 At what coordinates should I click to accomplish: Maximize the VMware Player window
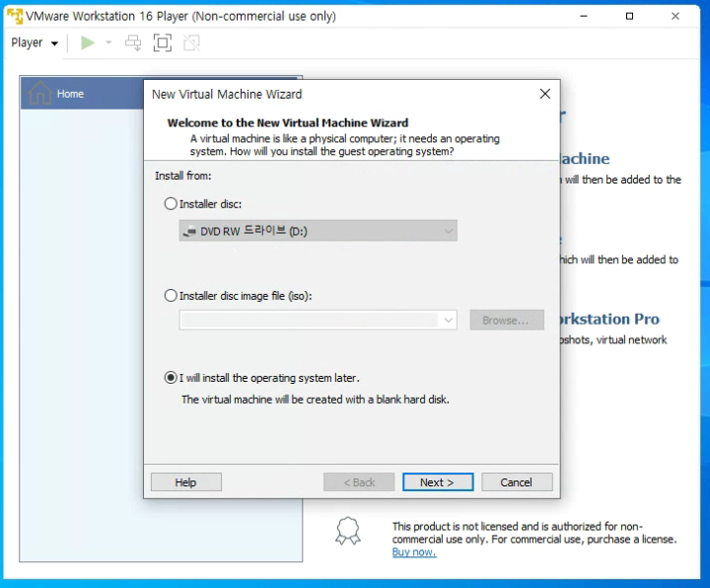629,16
